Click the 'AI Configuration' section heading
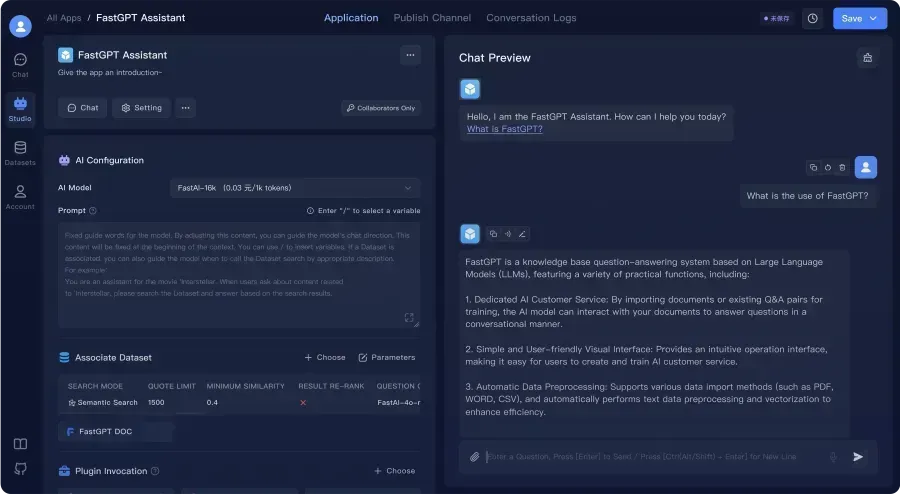Screen dimensions: 900x494 click(110, 160)
